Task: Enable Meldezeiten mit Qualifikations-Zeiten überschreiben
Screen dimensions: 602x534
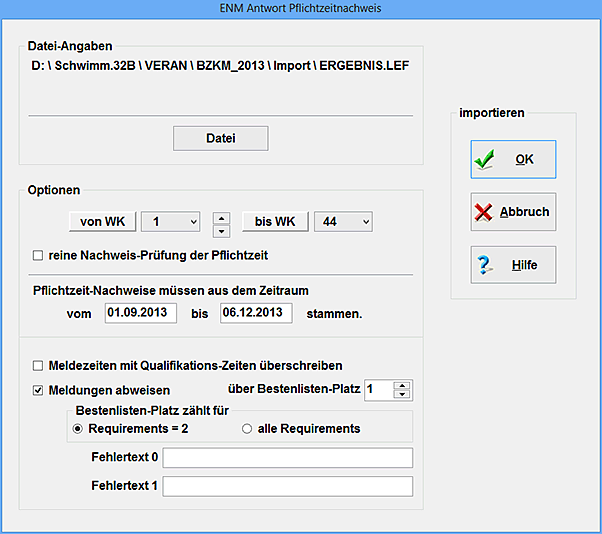Action: pos(39,366)
